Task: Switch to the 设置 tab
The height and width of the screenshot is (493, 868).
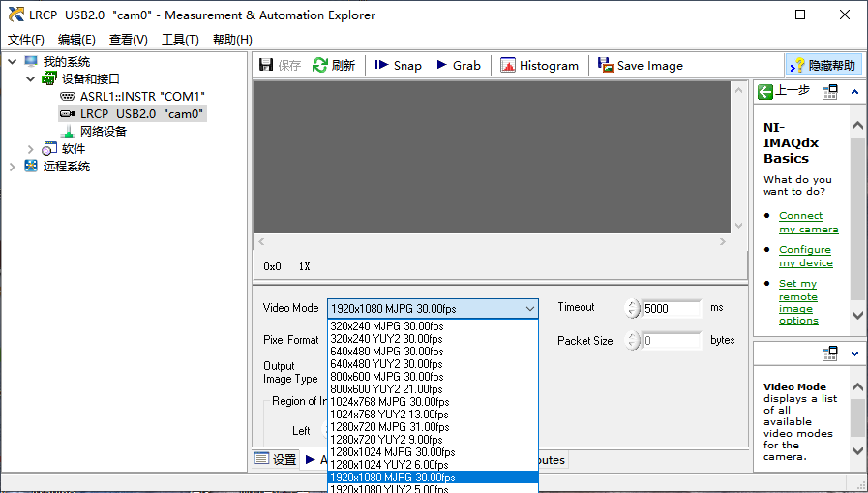Action: click(276, 459)
